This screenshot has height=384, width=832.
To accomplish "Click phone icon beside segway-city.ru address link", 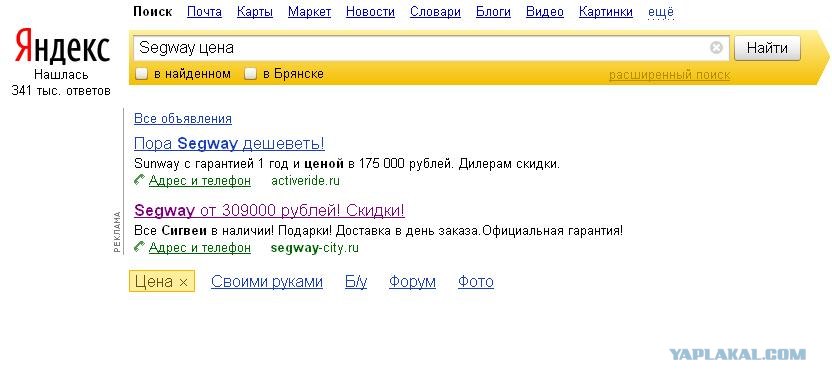I will 140,247.
